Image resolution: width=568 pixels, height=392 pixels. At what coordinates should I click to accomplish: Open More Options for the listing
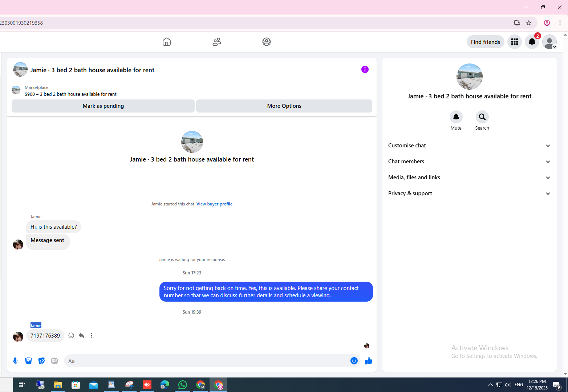pyautogui.click(x=284, y=106)
